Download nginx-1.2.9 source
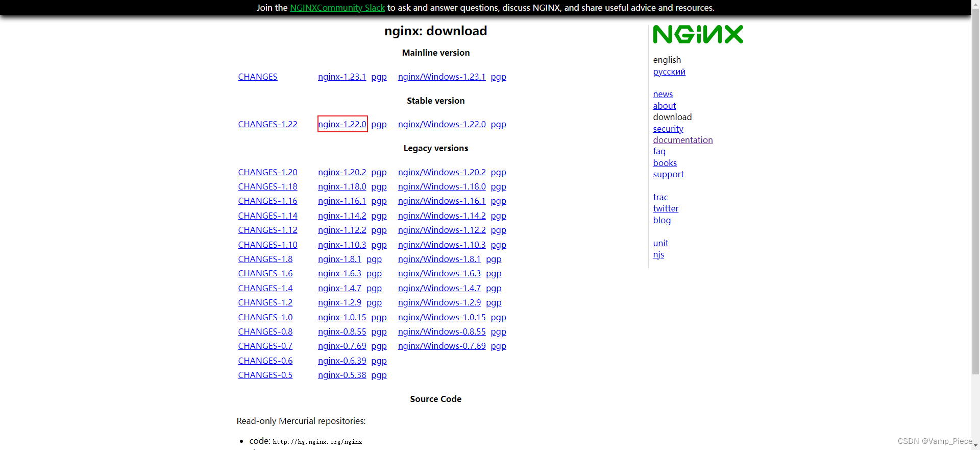The height and width of the screenshot is (450, 980). coord(339,302)
